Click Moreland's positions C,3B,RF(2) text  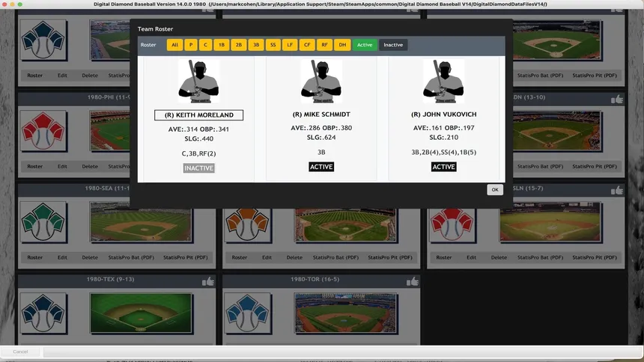click(x=198, y=153)
